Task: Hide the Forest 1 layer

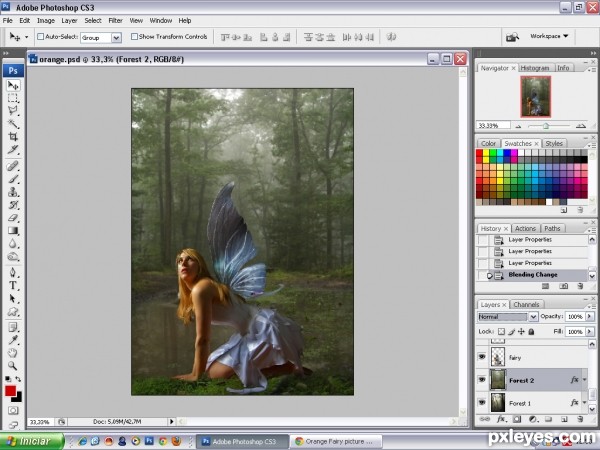Action: (482, 403)
